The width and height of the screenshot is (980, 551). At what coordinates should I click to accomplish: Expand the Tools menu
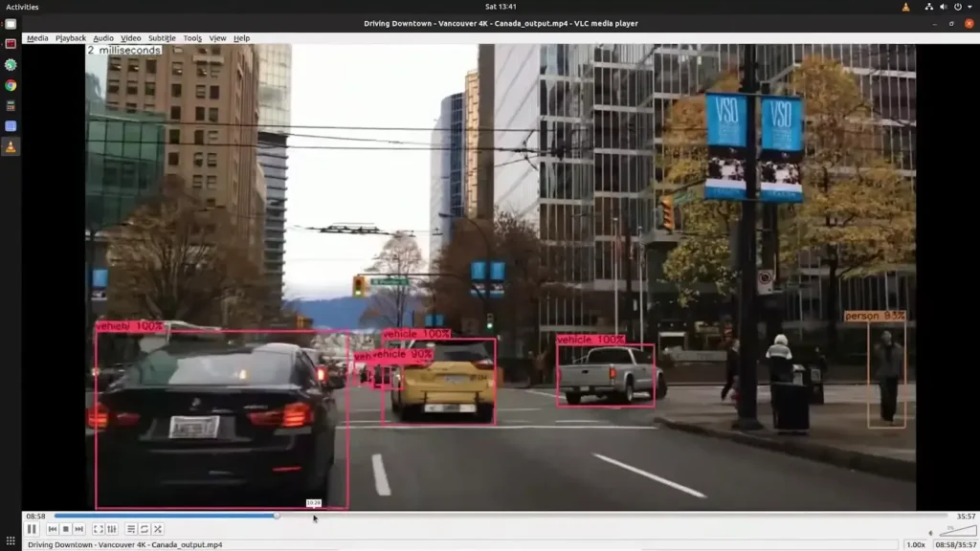coord(192,38)
